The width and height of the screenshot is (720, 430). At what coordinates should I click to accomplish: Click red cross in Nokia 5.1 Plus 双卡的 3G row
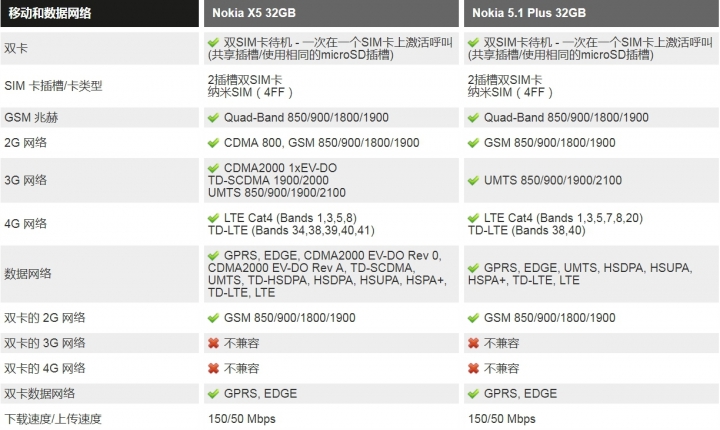point(473,343)
